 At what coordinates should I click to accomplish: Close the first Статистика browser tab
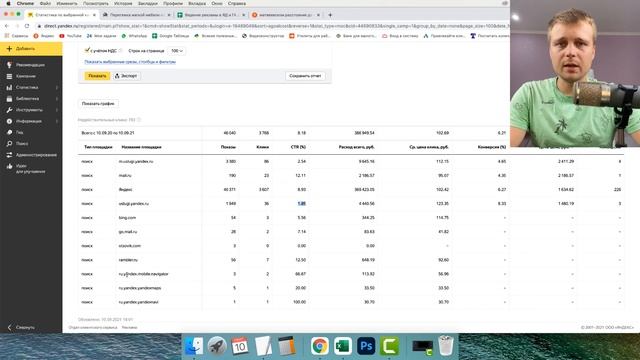click(x=94, y=15)
